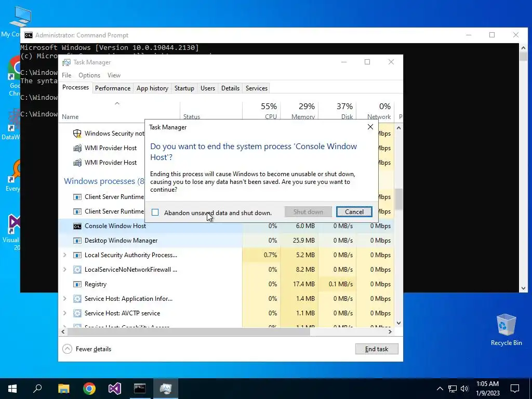This screenshot has width=532, height=399.
Task: Switch to the App history tab
Action: click(x=152, y=88)
